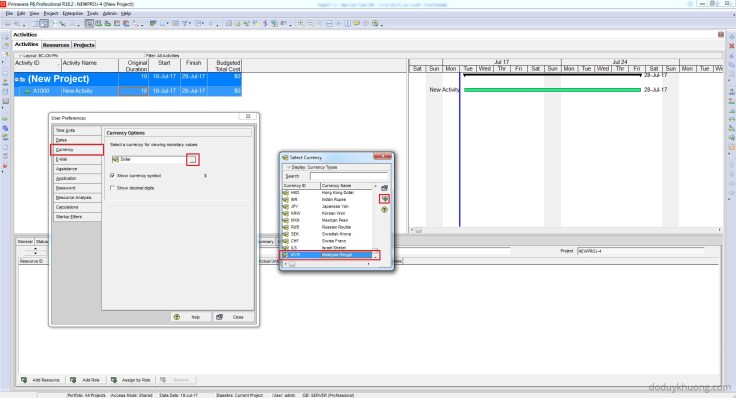Viewport: 736px width, 398px height.
Task: Open the Edit menu
Action: tap(21, 14)
